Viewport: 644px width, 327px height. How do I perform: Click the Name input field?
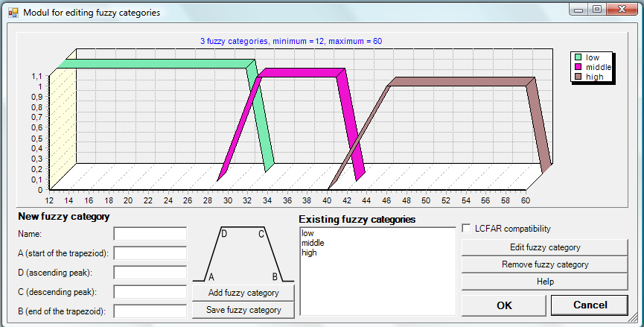click(150, 234)
